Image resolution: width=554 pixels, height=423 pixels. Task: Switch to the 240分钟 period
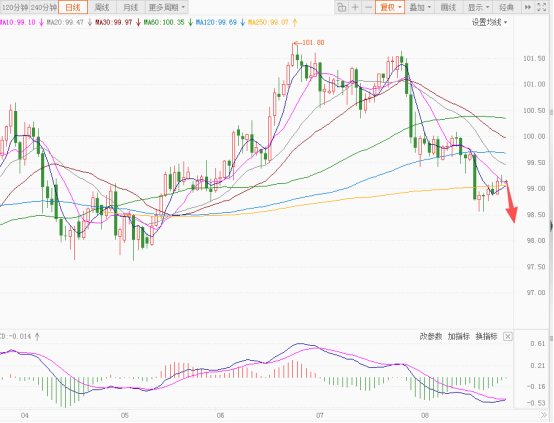point(43,7)
